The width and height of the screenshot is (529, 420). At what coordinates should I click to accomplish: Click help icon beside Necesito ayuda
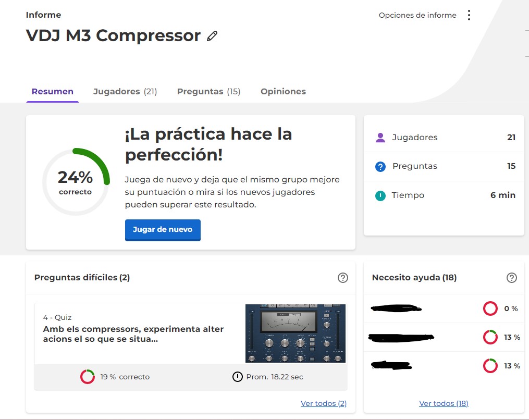[512, 278]
